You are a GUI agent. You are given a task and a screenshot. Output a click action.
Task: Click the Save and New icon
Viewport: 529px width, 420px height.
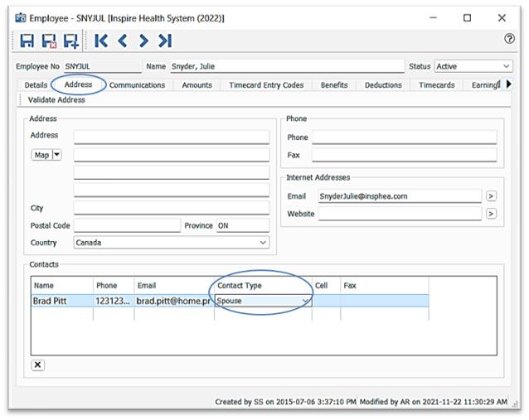point(71,41)
